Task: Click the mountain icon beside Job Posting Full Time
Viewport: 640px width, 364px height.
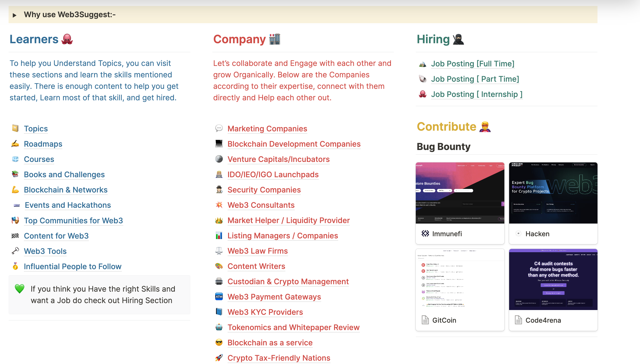Action: point(423,64)
